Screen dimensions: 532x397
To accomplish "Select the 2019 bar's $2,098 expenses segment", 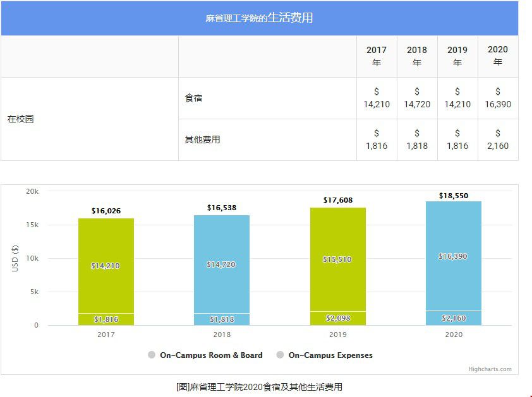I will click(x=337, y=318).
